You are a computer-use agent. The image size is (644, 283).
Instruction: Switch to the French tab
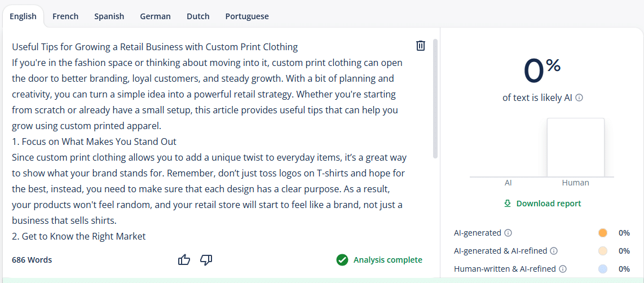click(x=65, y=16)
